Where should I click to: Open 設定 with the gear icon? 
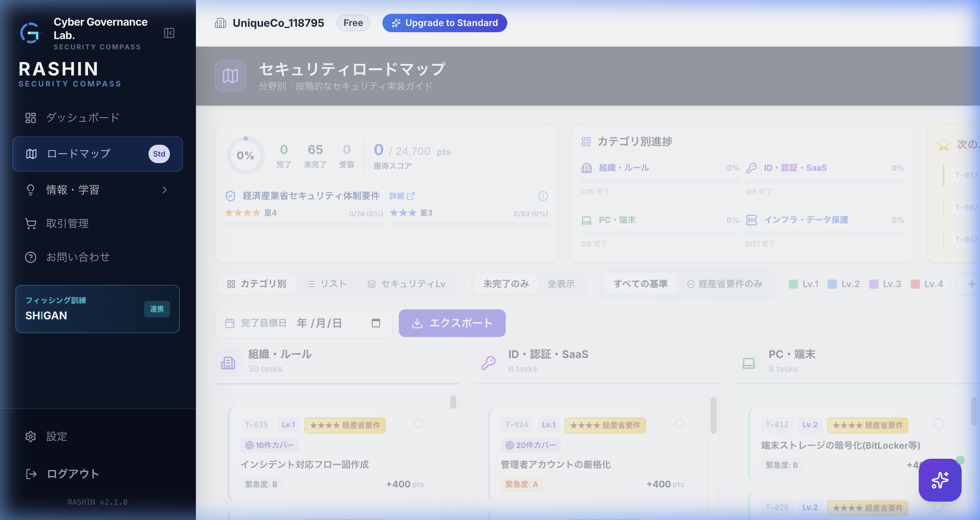pos(31,437)
